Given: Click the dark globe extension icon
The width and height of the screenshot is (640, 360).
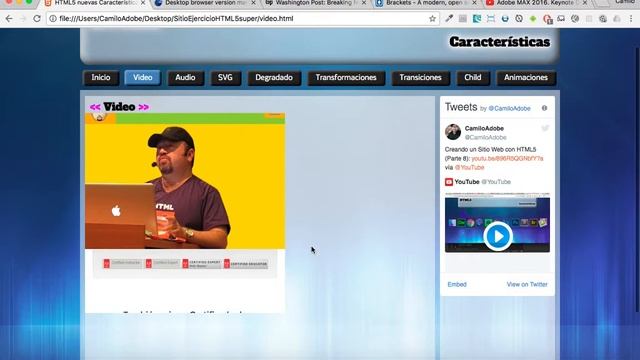Looking at the screenshot, I should [x=575, y=18].
